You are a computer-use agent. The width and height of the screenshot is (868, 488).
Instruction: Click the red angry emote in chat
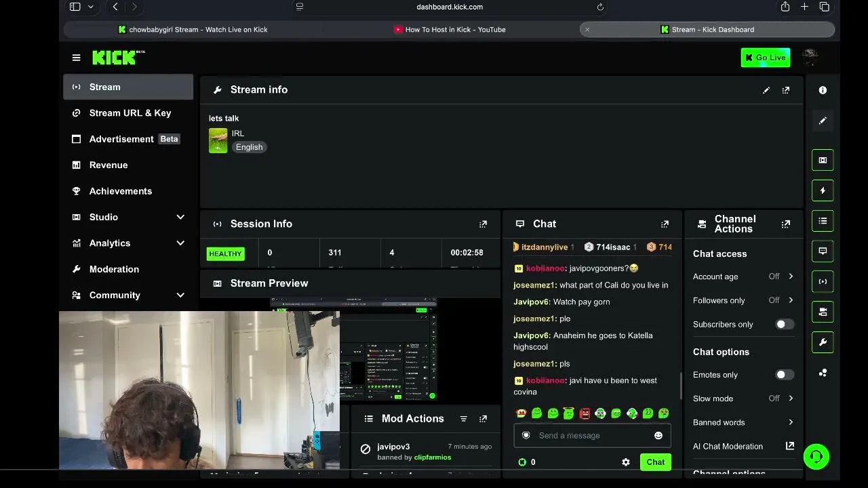pyautogui.click(x=585, y=413)
